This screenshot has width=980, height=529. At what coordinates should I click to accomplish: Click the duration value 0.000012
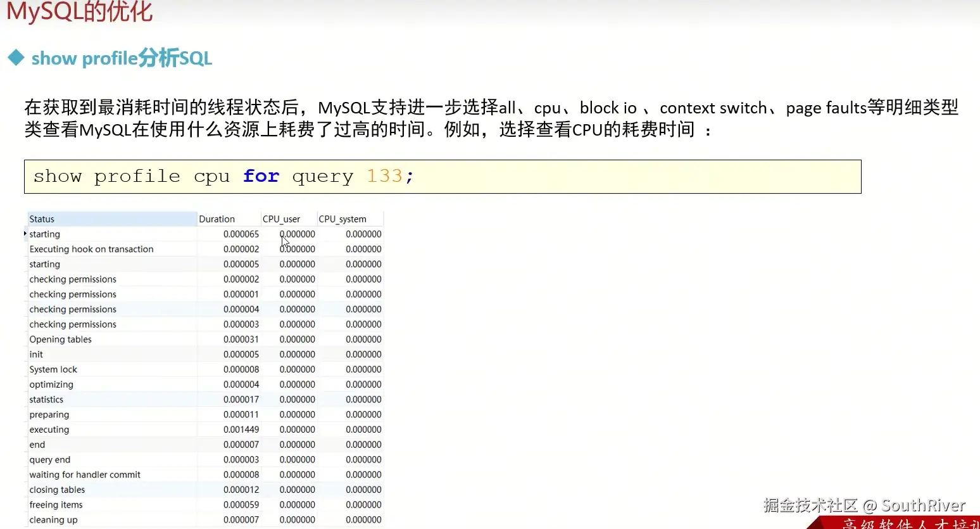click(x=241, y=490)
